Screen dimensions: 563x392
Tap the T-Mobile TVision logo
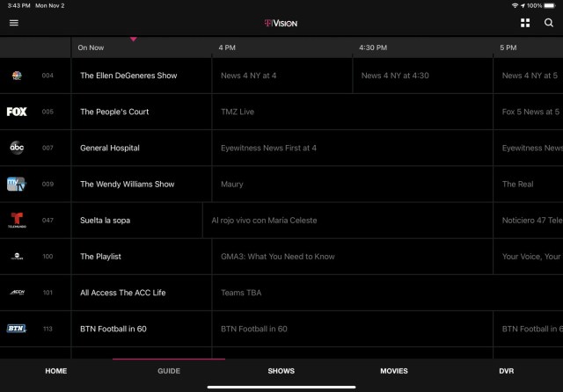point(281,24)
